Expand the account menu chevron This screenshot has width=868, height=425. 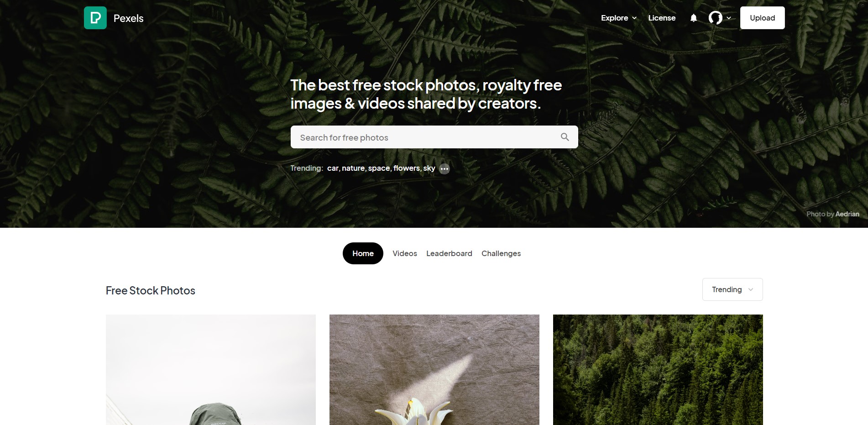click(x=729, y=18)
